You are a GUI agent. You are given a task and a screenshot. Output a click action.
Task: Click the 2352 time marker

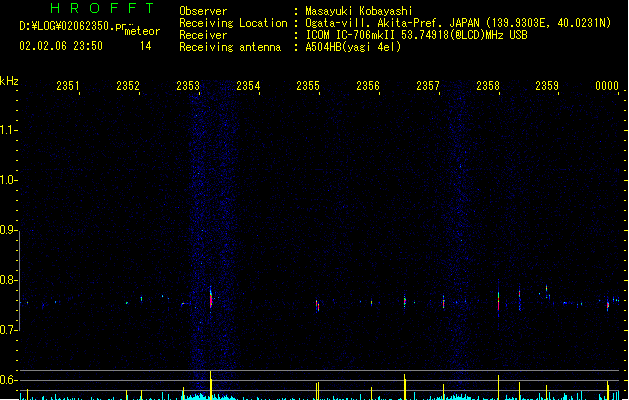(x=128, y=86)
